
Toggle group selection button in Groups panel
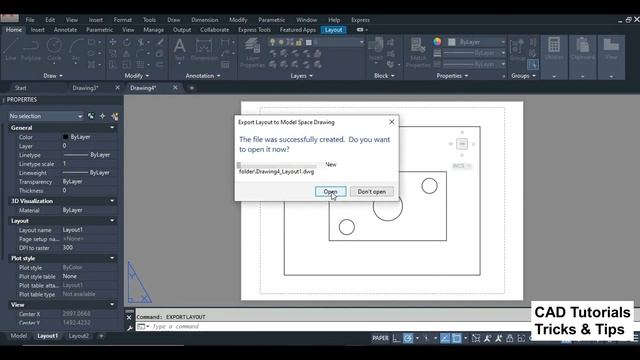(533, 64)
